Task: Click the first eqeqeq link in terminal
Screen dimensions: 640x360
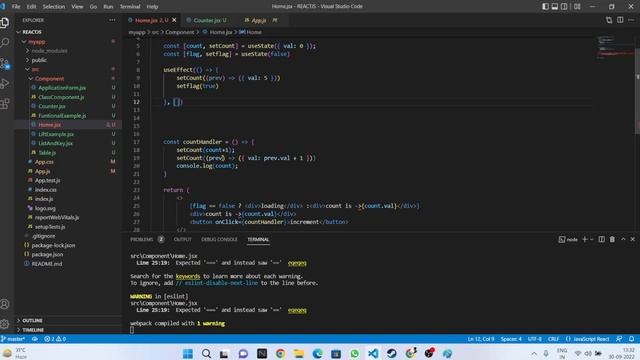Action: (297, 263)
